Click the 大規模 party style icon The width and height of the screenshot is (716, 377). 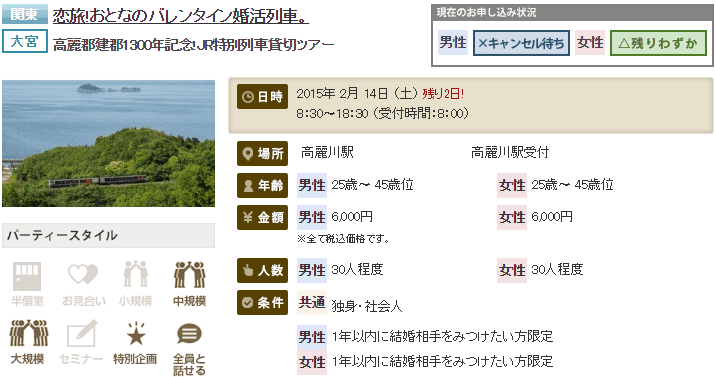coord(28,333)
